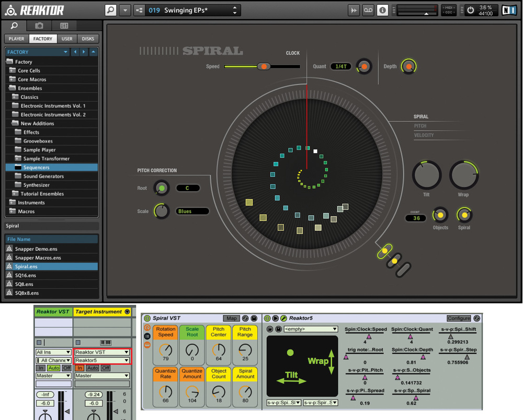Click the Clock Speed slider handle

click(x=264, y=66)
